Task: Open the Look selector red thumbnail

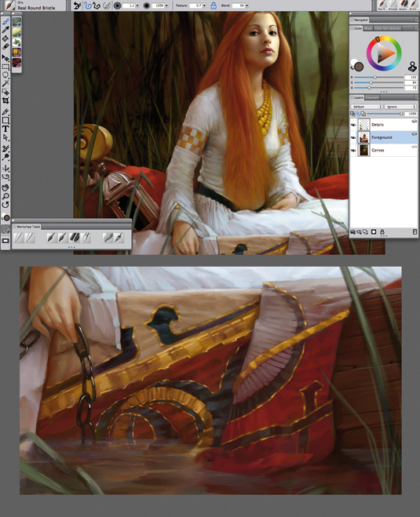Action: 16,62
